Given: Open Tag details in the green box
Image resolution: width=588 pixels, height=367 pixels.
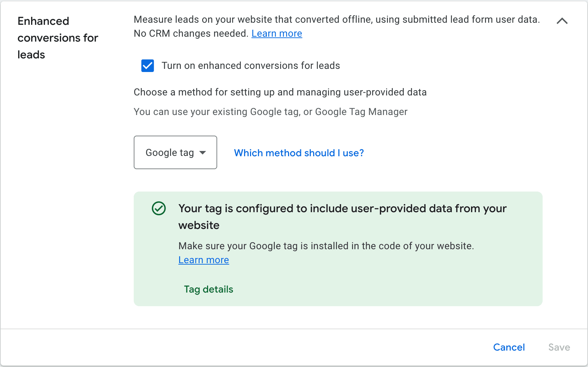Looking at the screenshot, I should click(x=208, y=289).
